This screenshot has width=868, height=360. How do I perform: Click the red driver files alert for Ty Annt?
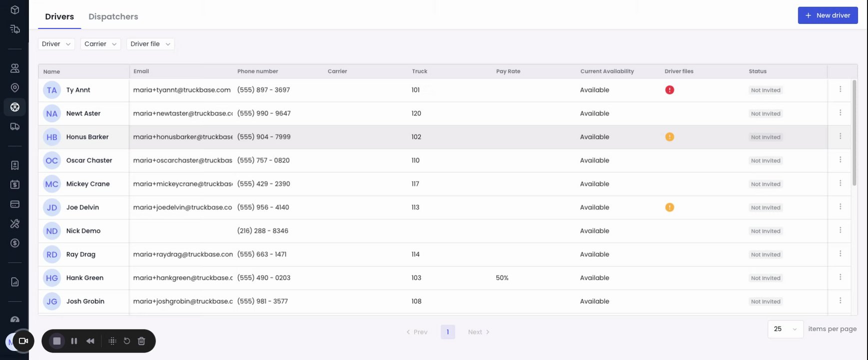click(670, 90)
